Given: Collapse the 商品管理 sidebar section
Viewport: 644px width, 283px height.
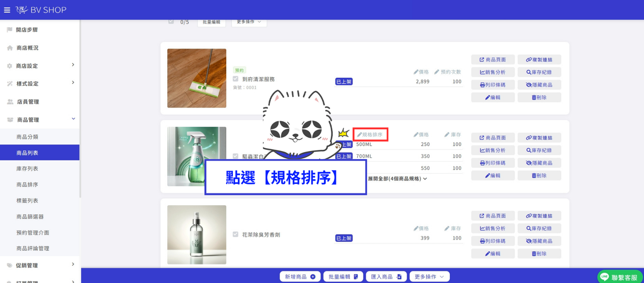Looking at the screenshot, I should point(40,120).
